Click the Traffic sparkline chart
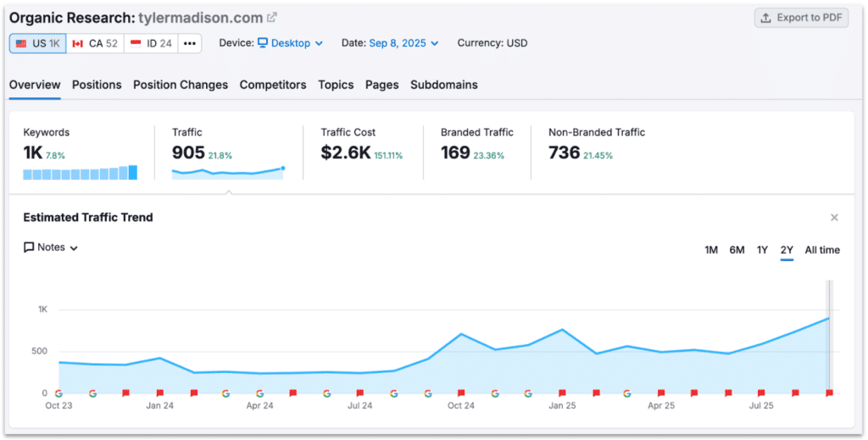868x440 pixels. [x=227, y=172]
